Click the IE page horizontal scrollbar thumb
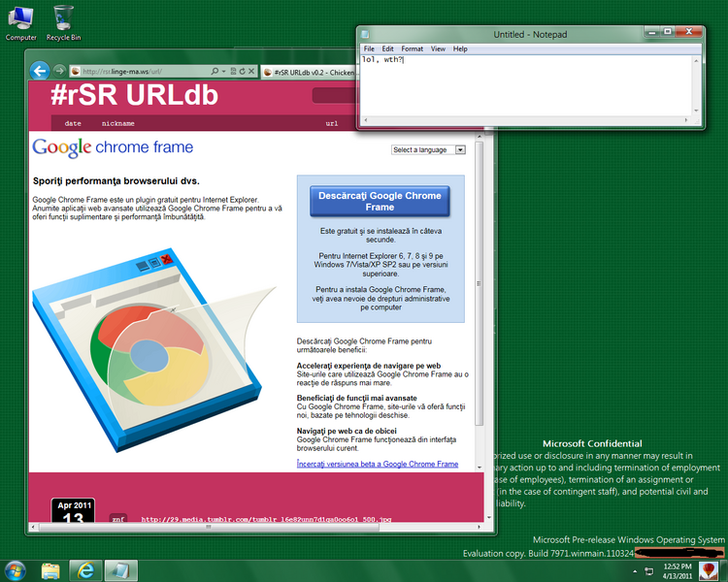The height and width of the screenshot is (582, 728). click(x=209, y=528)
